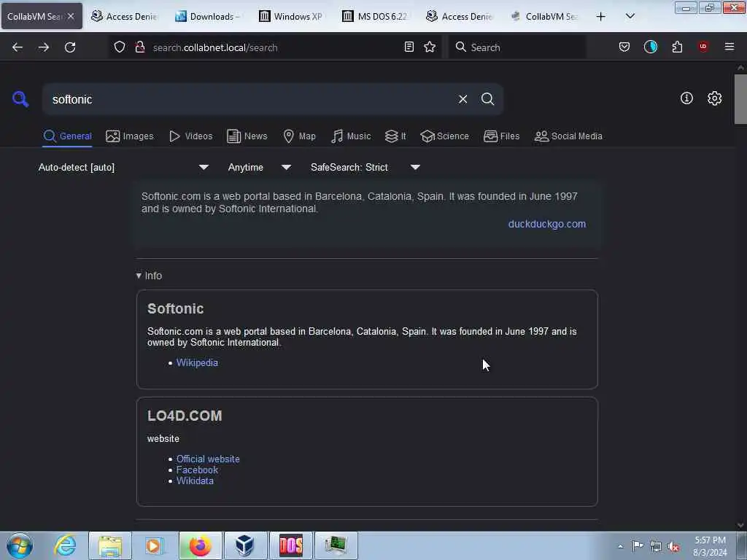747x560 pixels.
Task: Open LO4D.COM Official website link
Action: 208,459
